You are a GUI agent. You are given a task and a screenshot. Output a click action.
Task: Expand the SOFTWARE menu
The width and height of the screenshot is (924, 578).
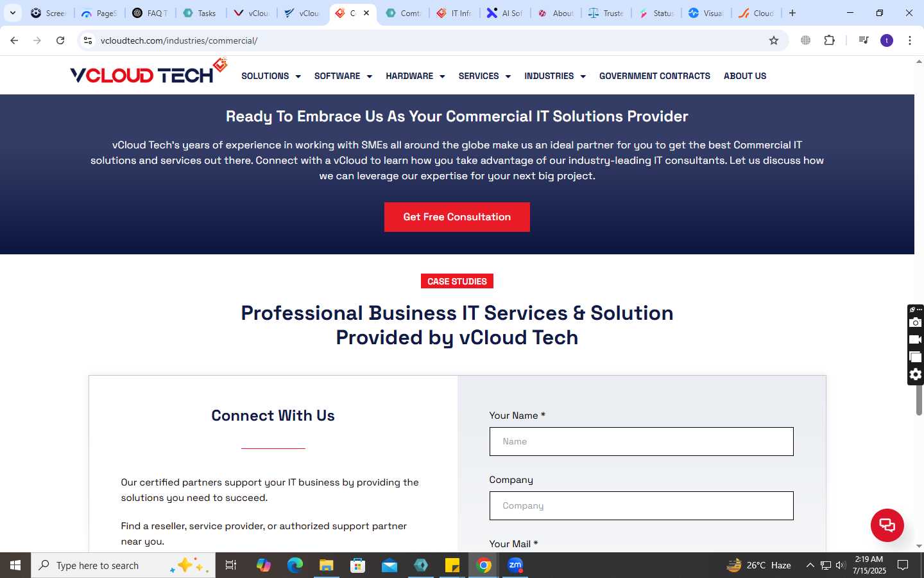click(x=343, y=76)
